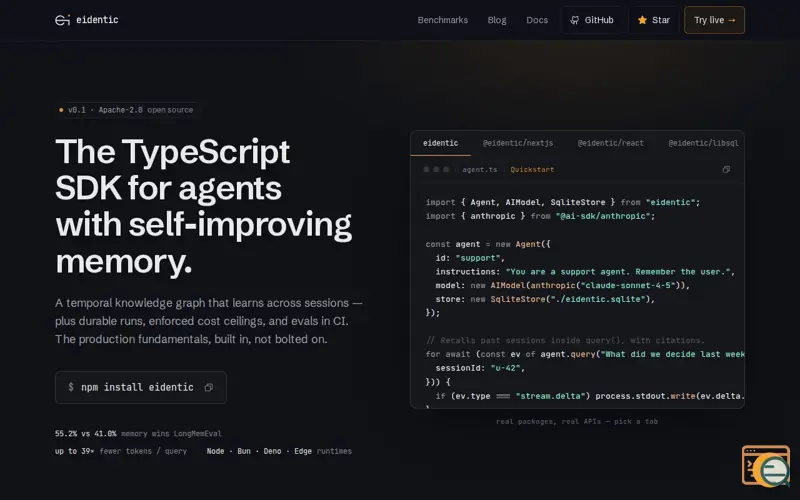Viewport: 800px width, 500px height.
Task: Click the 'real packages, real APIs' caption
Action: click(x=577, y=421)
